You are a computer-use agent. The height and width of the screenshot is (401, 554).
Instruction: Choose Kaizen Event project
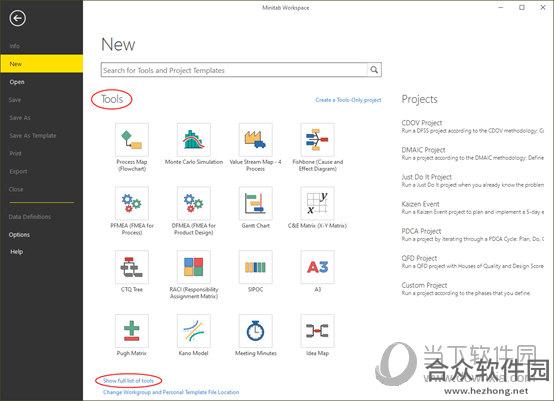(472, 208)
